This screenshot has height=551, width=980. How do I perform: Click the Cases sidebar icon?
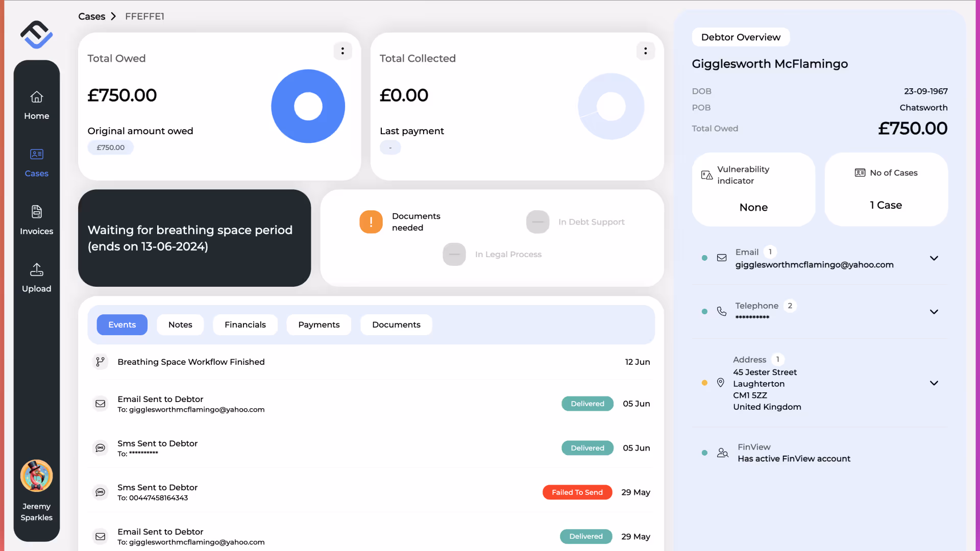pyautogui.click(x=36, y=154)
